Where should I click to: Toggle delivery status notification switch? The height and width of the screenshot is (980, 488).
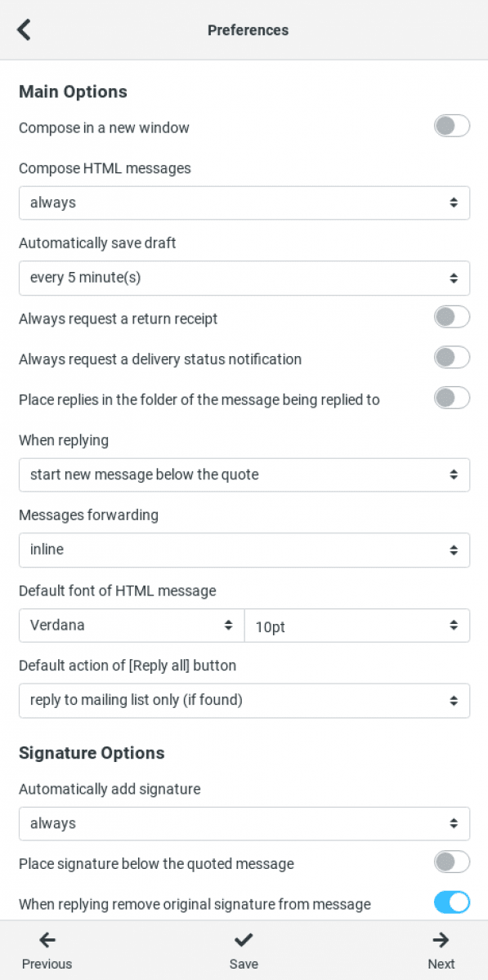pos(452,357)
